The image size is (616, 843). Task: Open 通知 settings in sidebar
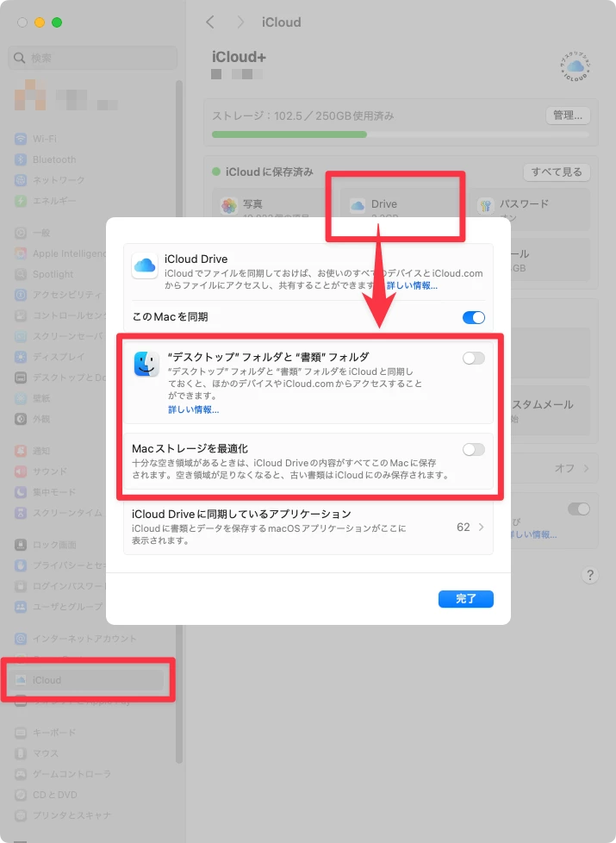[x=32, y=451]
